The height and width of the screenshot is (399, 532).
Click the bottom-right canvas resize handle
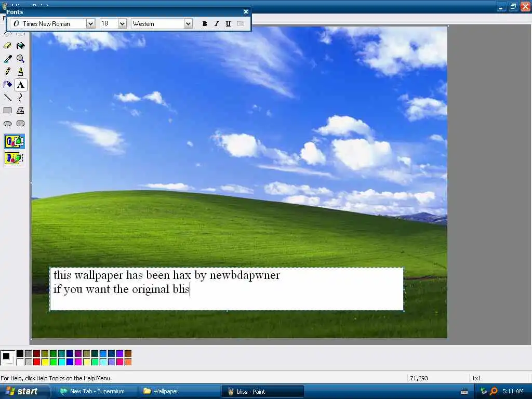pos(448,339)
